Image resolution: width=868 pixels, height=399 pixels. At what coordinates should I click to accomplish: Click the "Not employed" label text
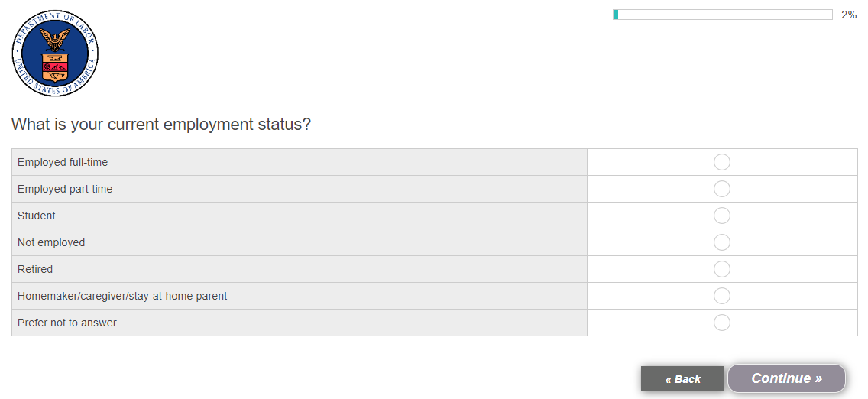51,242
